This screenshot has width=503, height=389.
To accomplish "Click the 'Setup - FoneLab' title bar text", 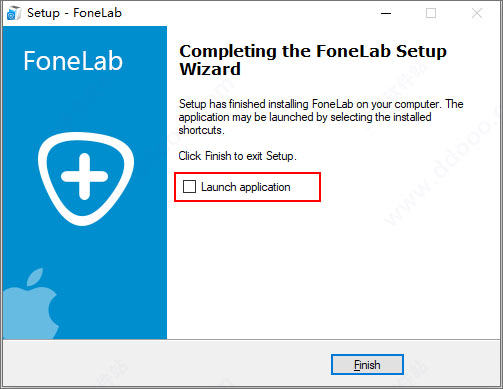I will coord(74,13).
